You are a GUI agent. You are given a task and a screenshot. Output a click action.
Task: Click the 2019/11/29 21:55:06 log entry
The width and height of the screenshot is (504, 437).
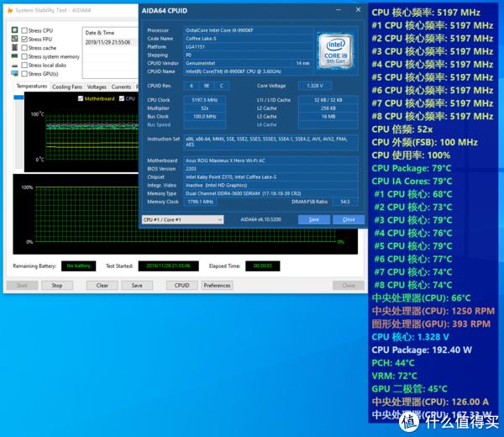pos(108,43)
